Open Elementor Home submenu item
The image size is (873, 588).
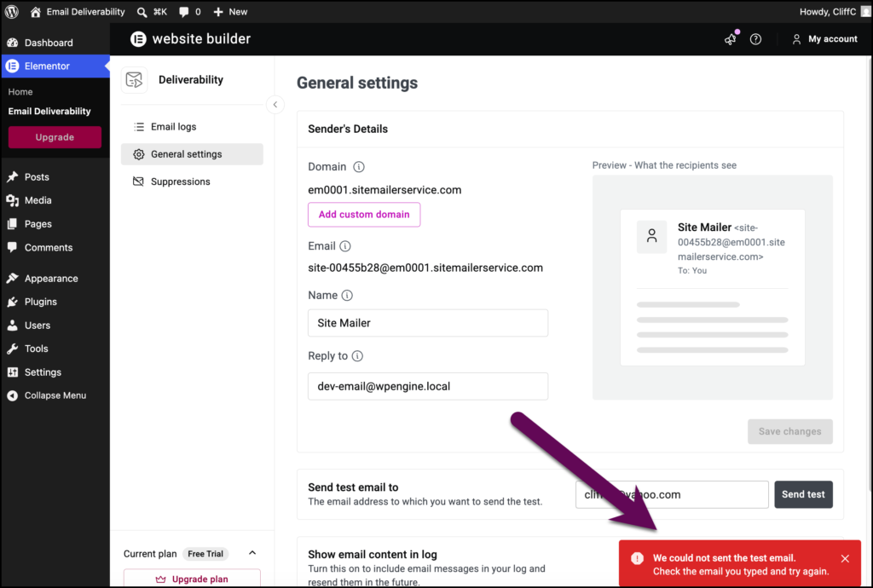(20, 92)
